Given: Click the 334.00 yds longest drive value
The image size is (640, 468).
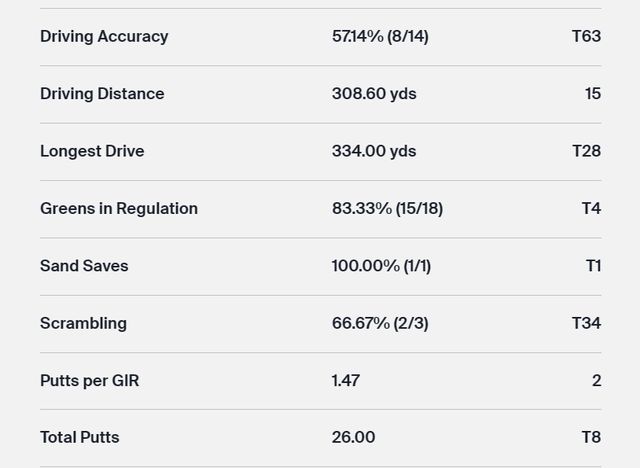Looking at the screenshot, I should [374, 151].
